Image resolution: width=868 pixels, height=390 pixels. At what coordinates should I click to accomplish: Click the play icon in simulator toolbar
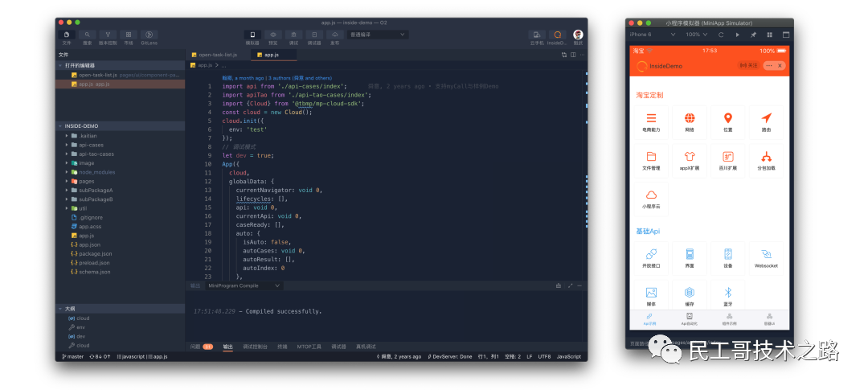pos(737,35)
